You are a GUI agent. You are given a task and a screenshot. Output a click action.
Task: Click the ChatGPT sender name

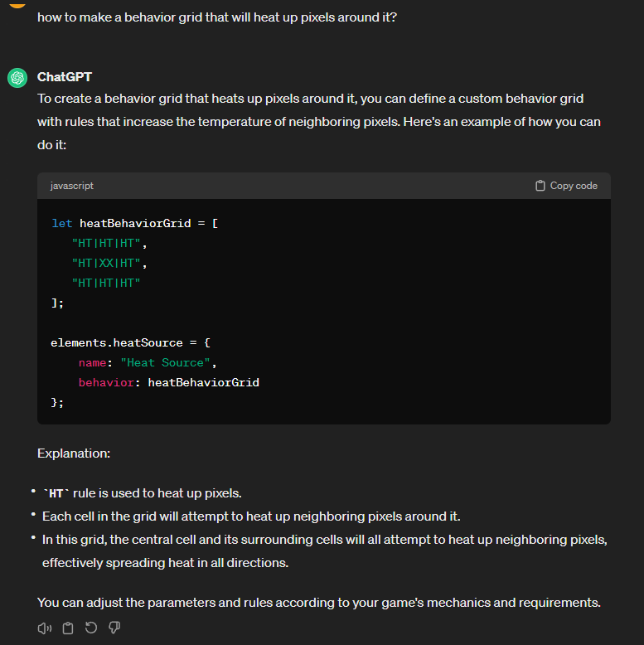[65, 77]
